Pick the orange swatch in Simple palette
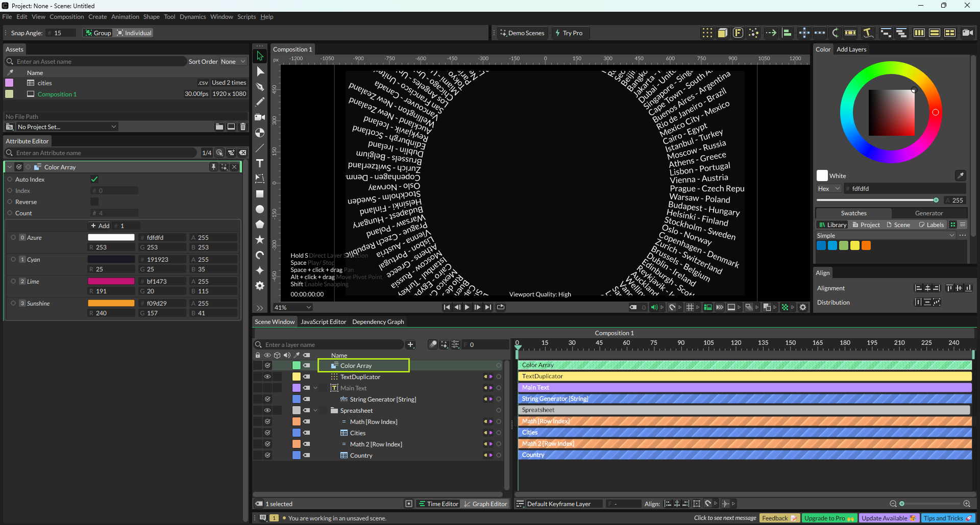 pos(866,245)
